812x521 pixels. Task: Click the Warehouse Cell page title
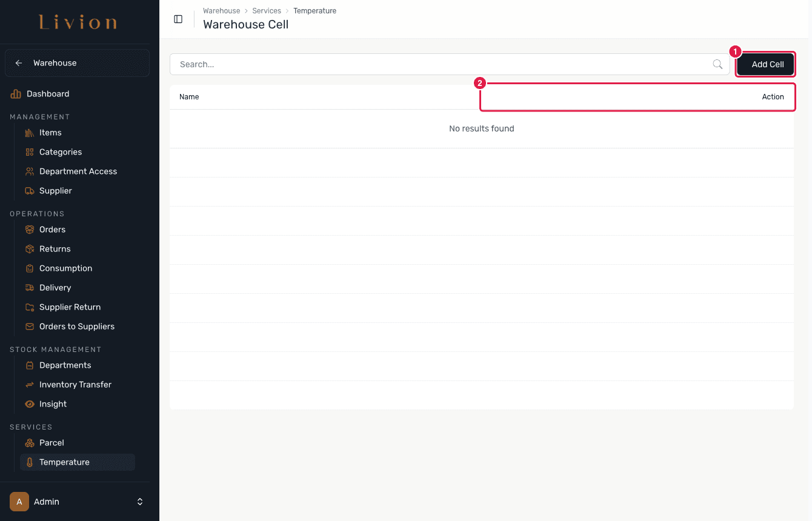point(245,25)
